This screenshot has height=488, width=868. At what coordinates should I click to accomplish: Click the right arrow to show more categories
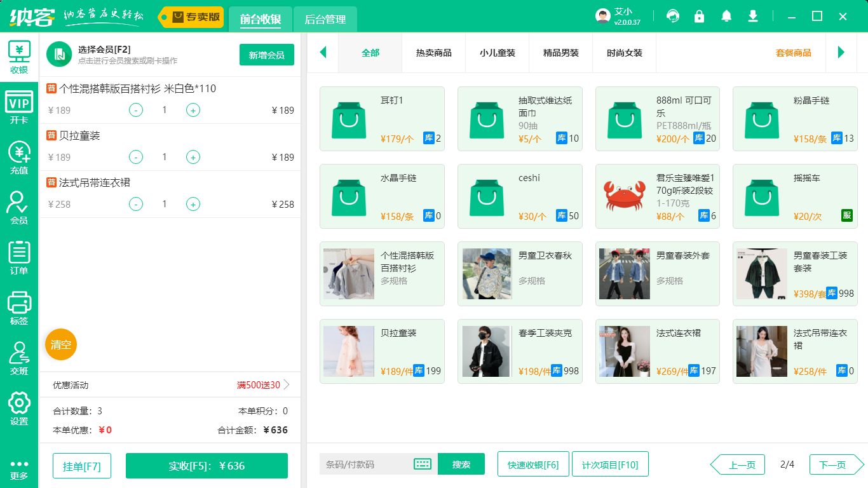coord(842,53)
